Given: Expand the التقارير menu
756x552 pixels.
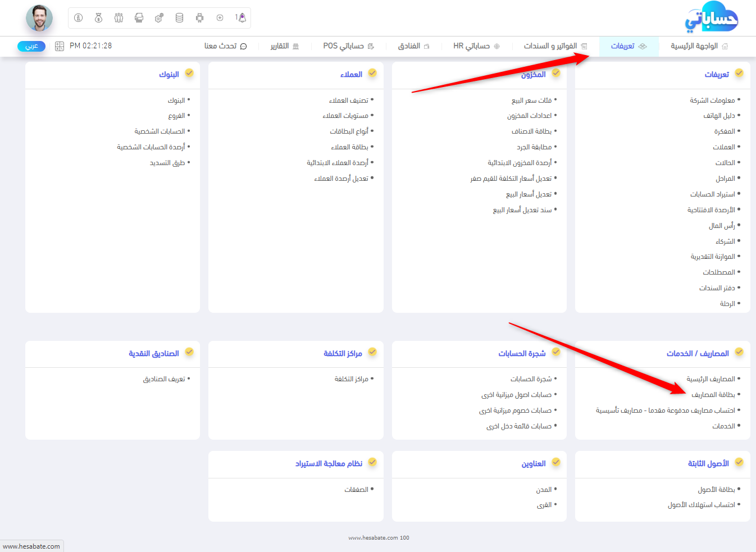Looking at the screenshot, I should click(284, 46).
